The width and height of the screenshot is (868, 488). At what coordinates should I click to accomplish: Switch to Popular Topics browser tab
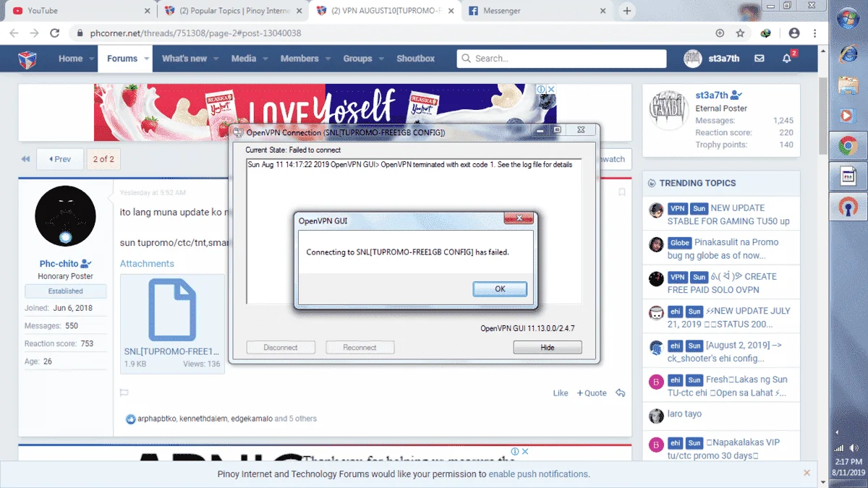[x=234, y=11]
